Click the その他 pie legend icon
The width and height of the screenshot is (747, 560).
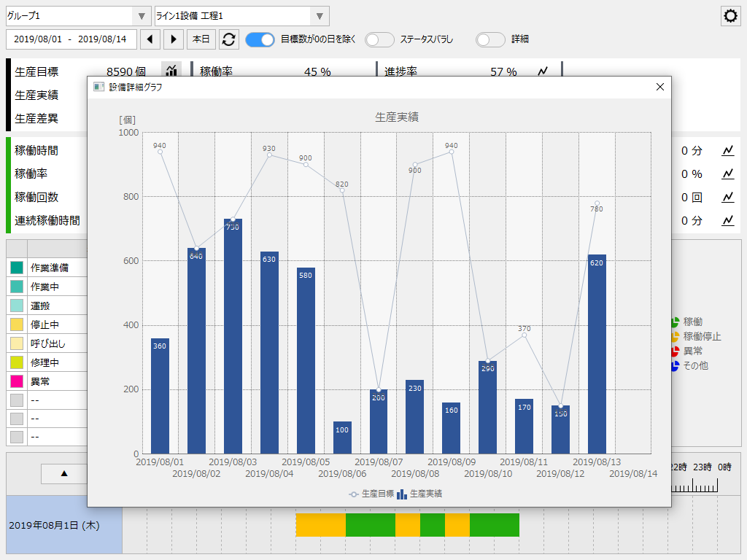pos(674,365)
